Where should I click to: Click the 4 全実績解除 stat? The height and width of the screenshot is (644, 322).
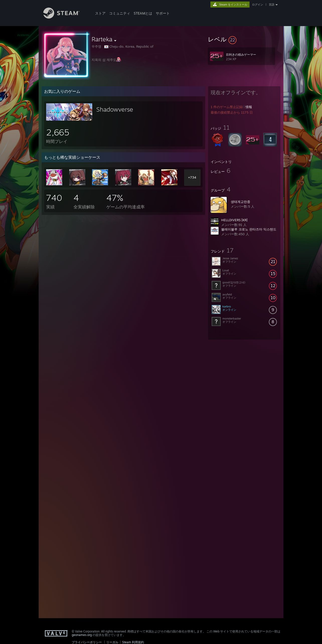coord(84,201)
